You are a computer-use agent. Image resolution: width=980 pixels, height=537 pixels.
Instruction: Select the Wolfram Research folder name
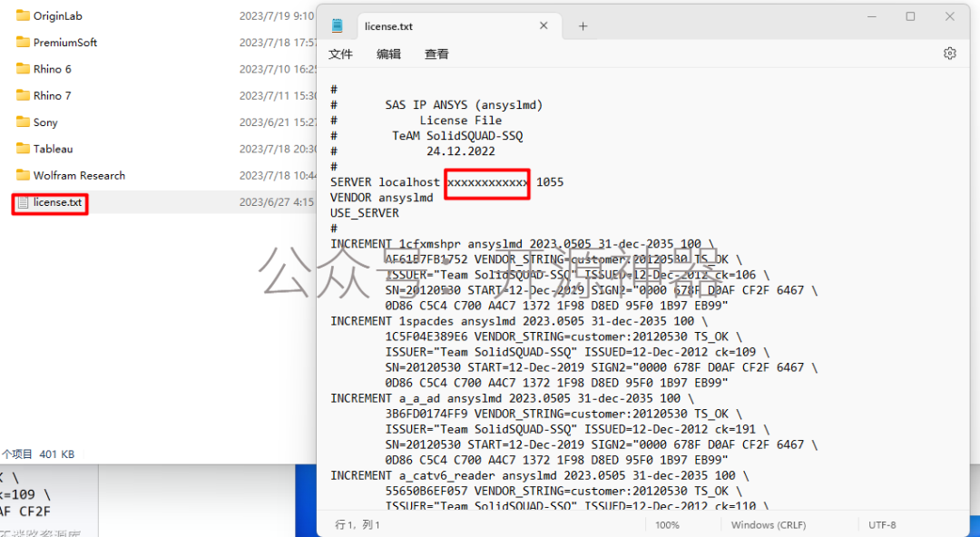pos(79,176)
